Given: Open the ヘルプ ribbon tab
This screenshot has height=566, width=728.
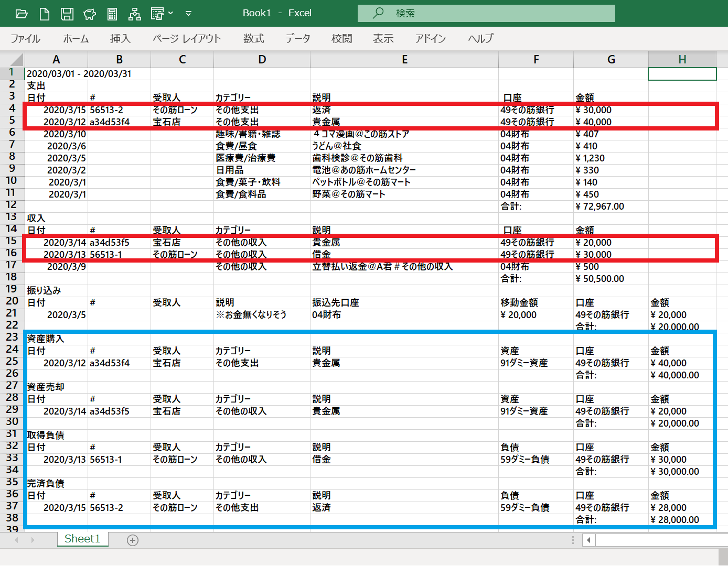Looking at the screenshot, I should (x=480, y=38).
